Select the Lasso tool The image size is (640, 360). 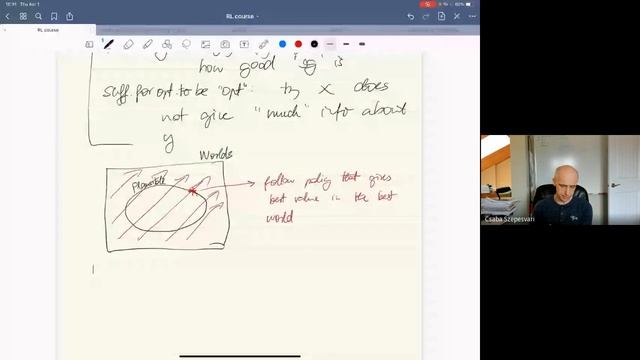pyautogui.click(x=187, y=44)
